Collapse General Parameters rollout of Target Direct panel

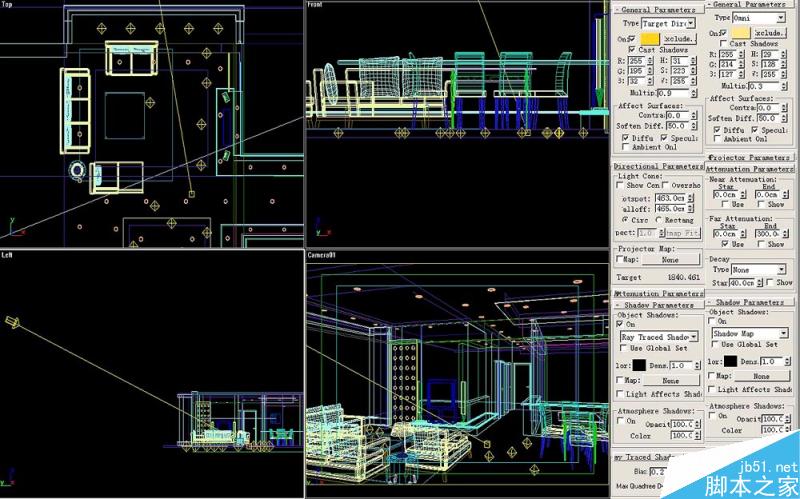point(659,10)
